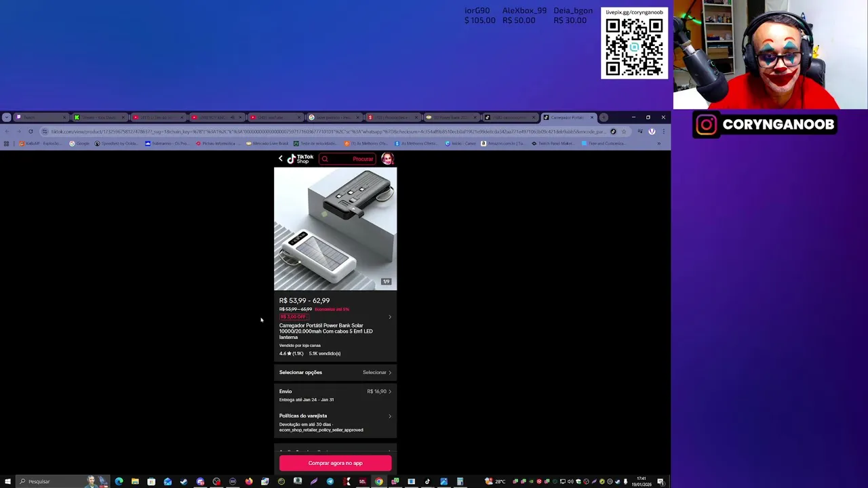Viewport: 868px width, 488px height.
Task: Open Microsoft Edge from the taskbar
Action: (x=119, y=481)
